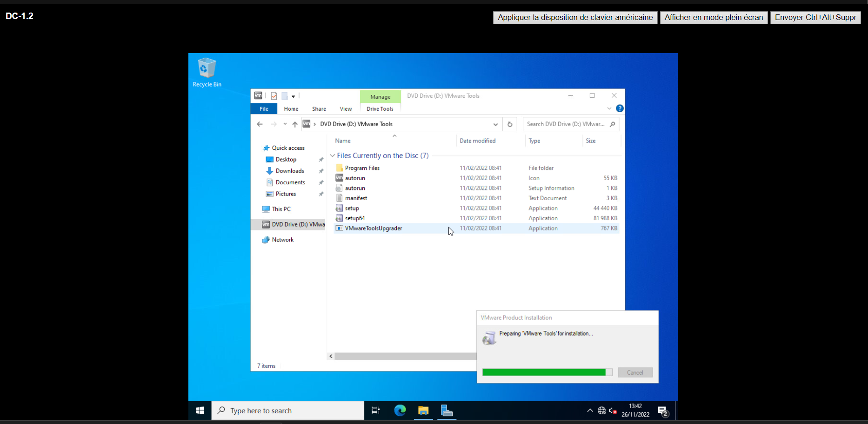
Task: Click Envoyer Ctrl+Alt+Suppr button
Action: point(815,18)
